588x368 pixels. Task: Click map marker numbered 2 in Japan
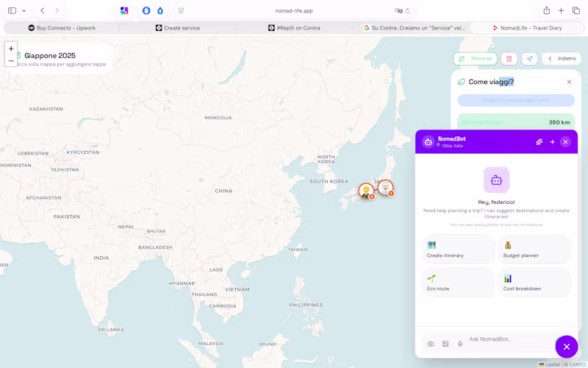coord(366,191)
